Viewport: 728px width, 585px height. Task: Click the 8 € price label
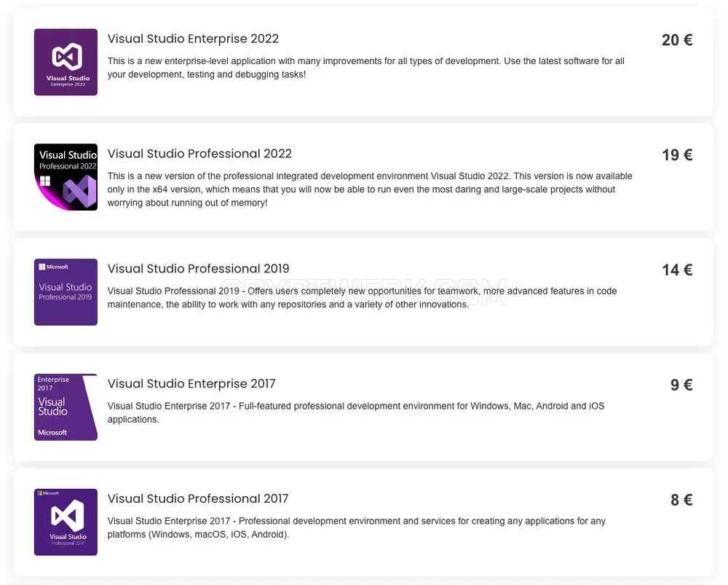point(681,500)
